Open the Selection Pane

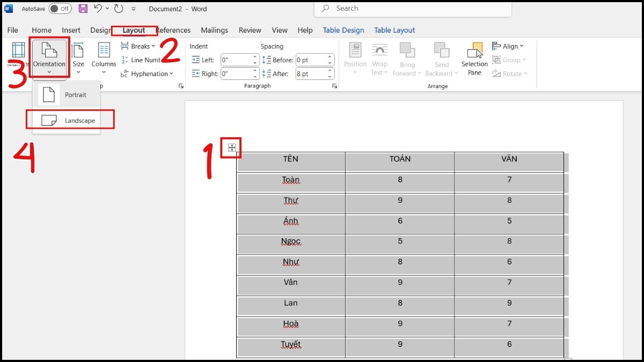point(474,59)
